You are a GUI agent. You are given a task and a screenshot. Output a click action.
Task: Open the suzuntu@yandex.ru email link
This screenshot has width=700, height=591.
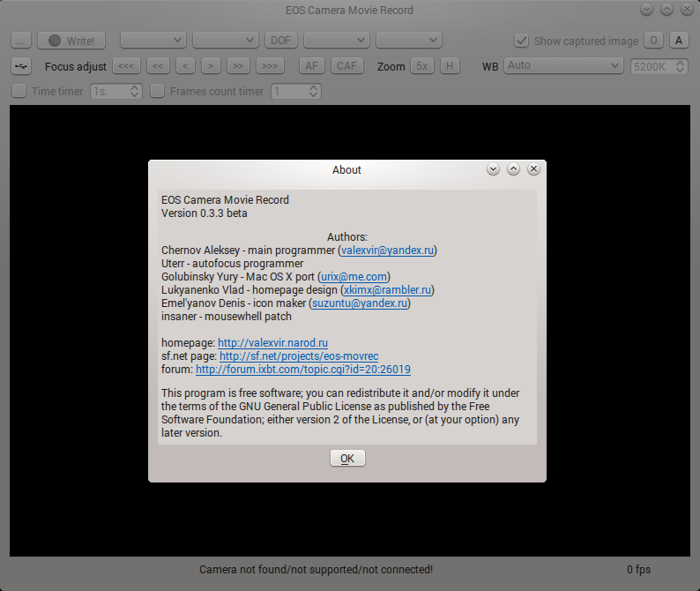(x=360, y=303)
